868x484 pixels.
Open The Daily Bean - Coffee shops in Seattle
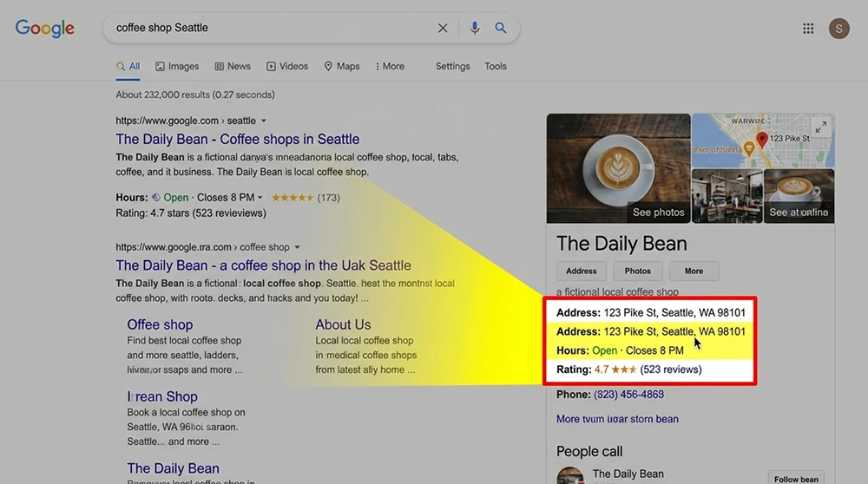[x=238, y=139]
